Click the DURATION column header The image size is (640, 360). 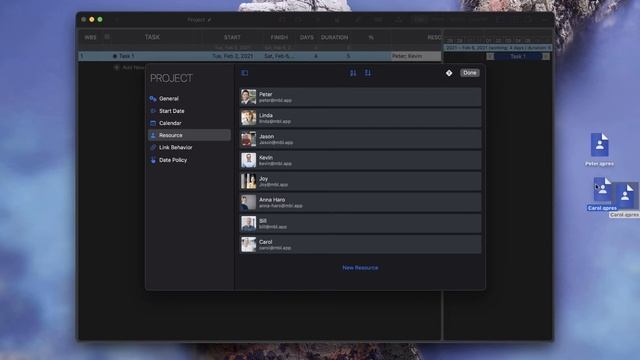pos(334,37)
